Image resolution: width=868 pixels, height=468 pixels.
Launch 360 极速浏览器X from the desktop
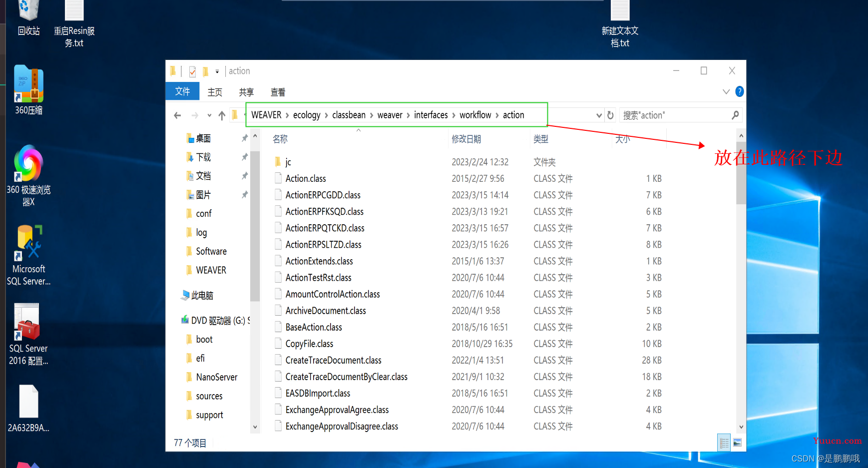click(28, 176)
